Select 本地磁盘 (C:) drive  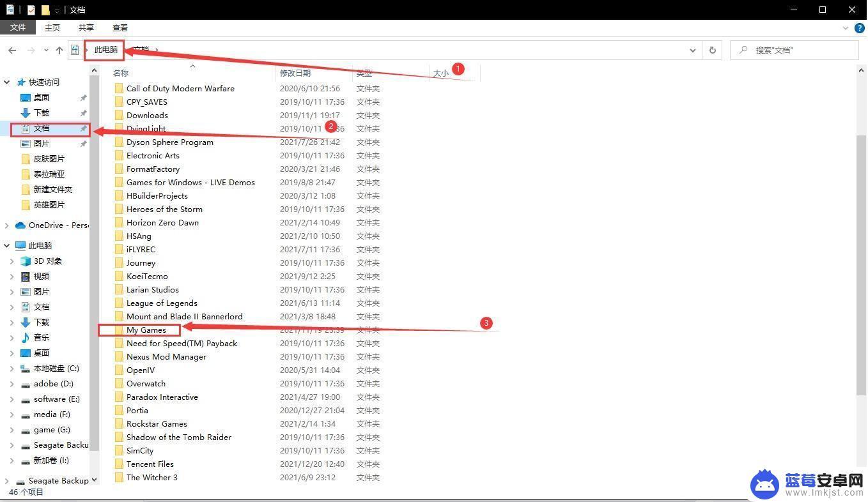56,369
